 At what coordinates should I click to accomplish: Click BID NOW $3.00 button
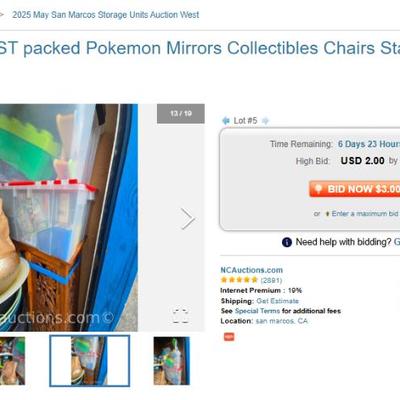point(355,189)
